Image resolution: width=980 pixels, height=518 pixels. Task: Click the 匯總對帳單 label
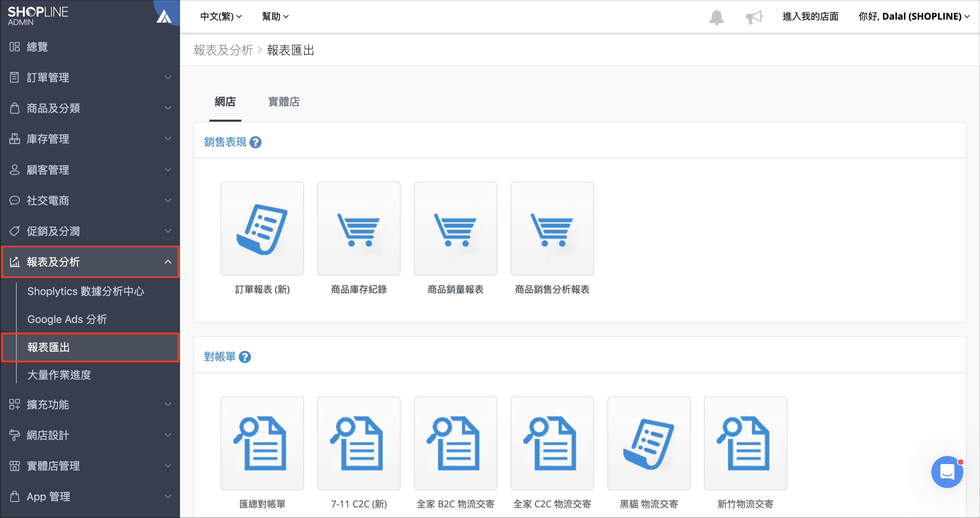[262, 504]
